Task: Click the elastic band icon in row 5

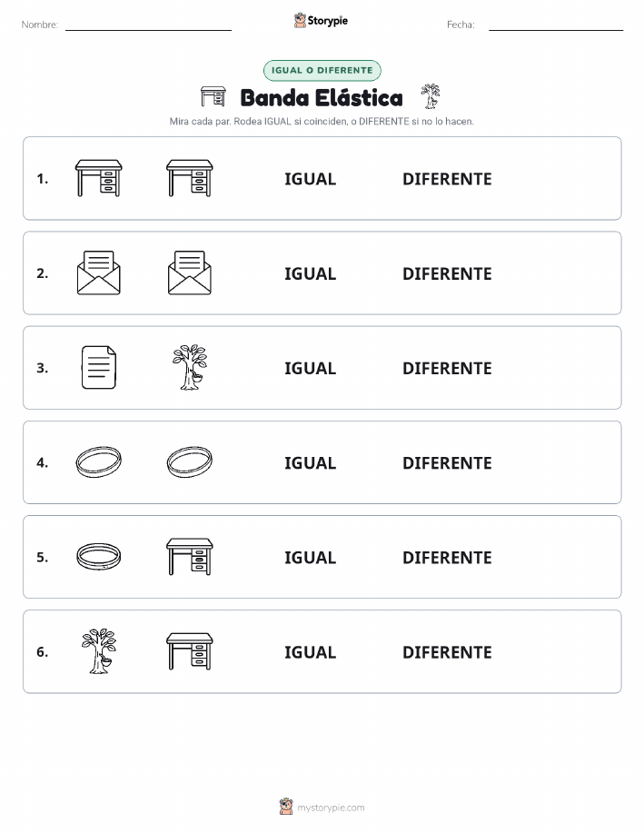Action: [x=99, y=557]
